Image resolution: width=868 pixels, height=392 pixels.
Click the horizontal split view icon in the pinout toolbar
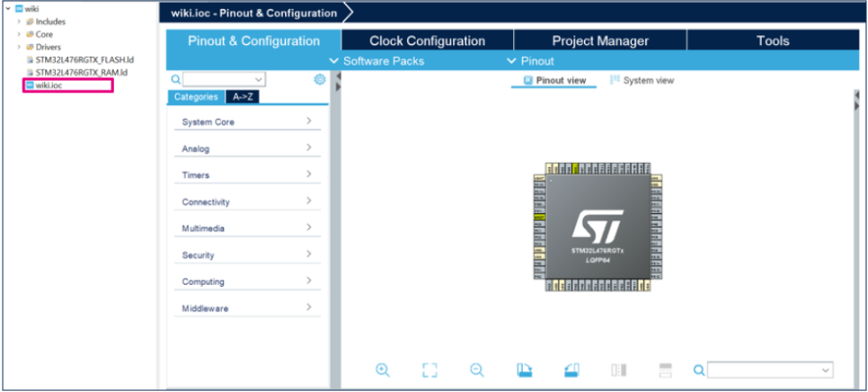(666, 370)
